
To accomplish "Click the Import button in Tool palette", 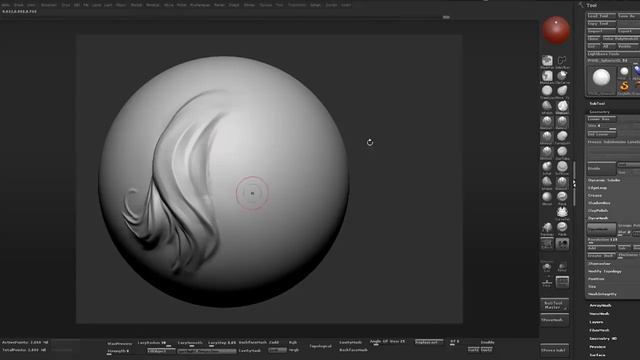I will coord(601,31).
